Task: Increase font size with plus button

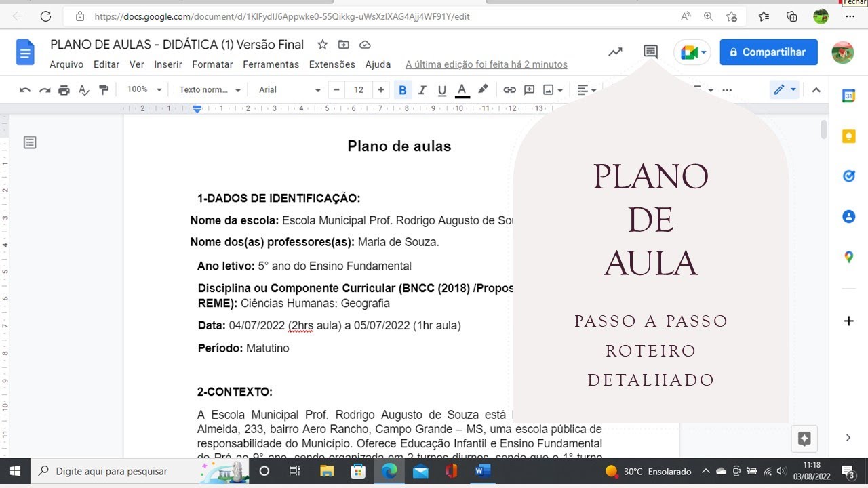Action: point(381,89)
